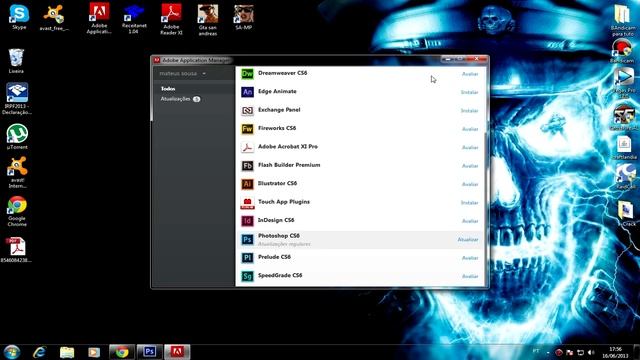Image resolution: width=640 pixels, height=360 pixels.
Task: Click the Flash Builder Premium icon
Action: click(247, 166)
